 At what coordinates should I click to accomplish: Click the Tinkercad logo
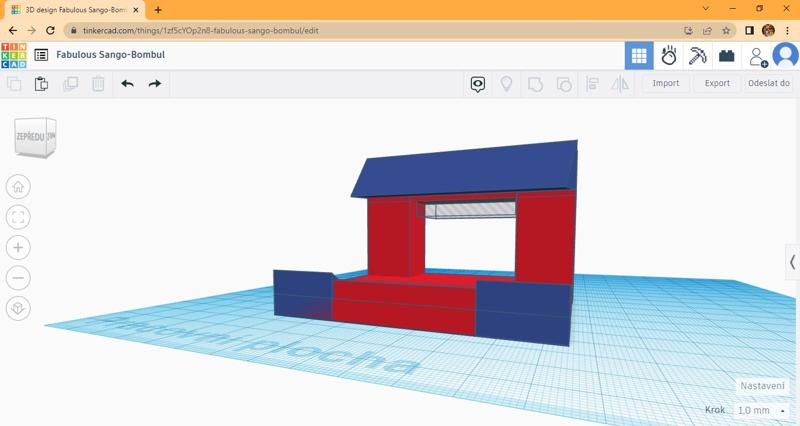14,55
